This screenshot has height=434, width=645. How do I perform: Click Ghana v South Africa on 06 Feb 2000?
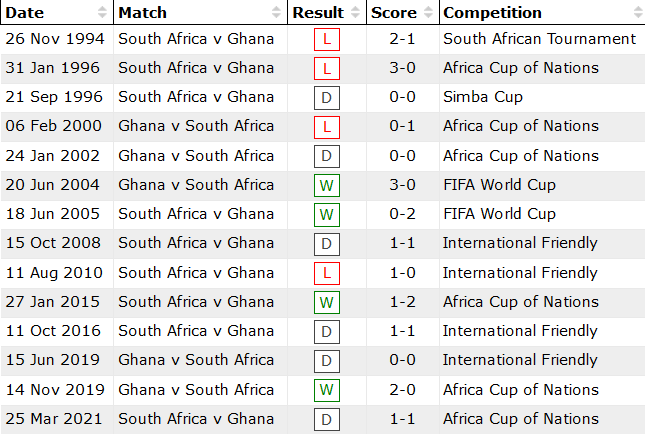coord(195,126)
